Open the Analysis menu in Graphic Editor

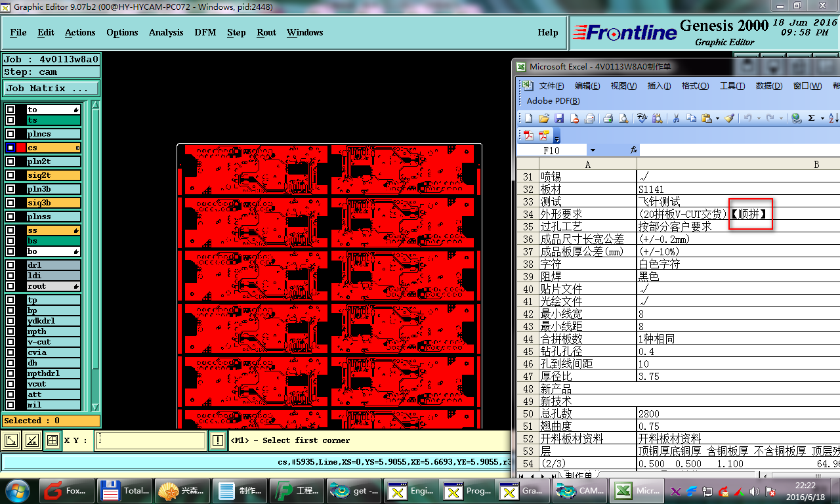[x=166, y=32]
